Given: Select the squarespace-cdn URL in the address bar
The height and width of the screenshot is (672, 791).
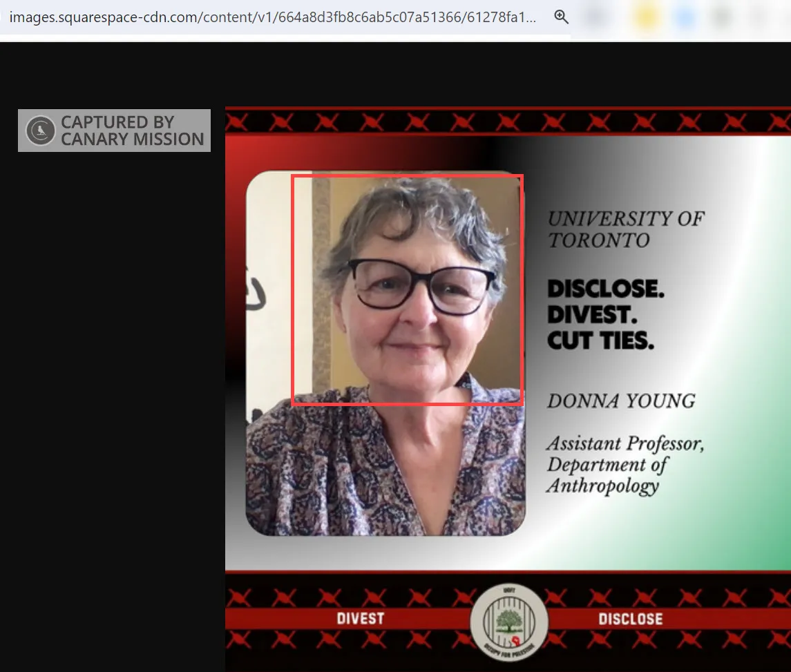Looking at the screenshot, I should 272,17.
